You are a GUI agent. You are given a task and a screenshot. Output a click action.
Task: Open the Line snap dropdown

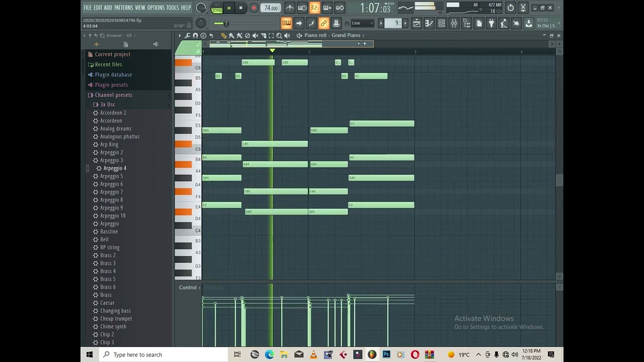coord(362,23)
